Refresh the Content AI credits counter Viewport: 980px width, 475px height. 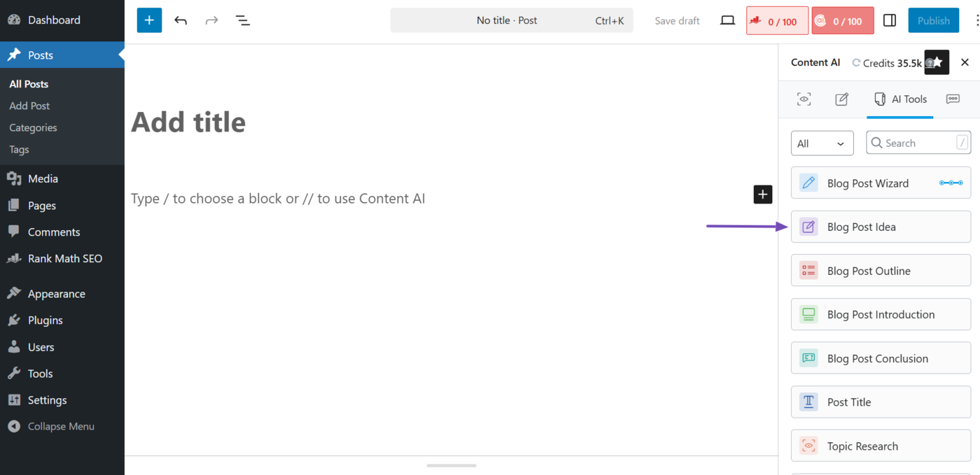855,62
